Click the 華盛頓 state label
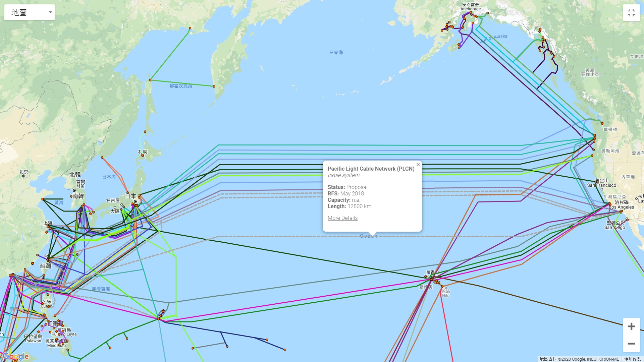The image size is (644, 362). coord(610,129)
